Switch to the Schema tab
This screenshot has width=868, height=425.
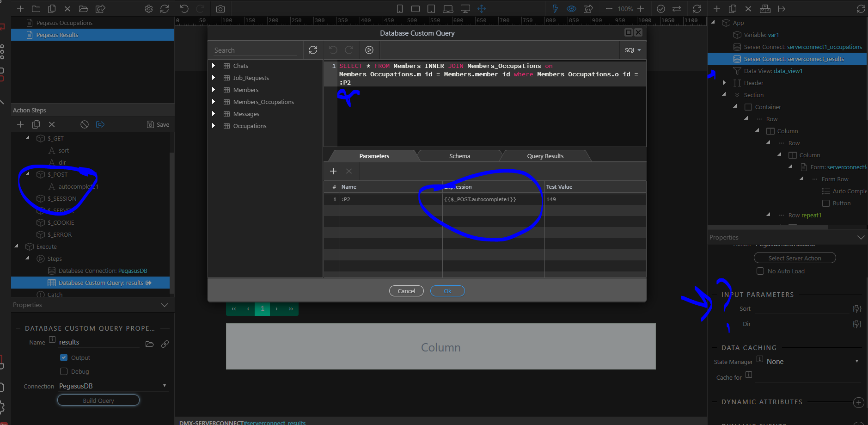[459, 156]
